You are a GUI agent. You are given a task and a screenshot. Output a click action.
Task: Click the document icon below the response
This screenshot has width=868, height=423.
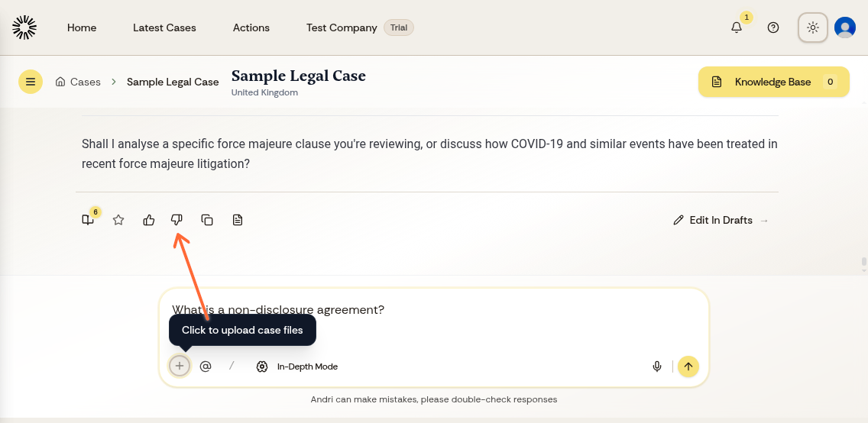pyautogui.click(x=238, y=220)
